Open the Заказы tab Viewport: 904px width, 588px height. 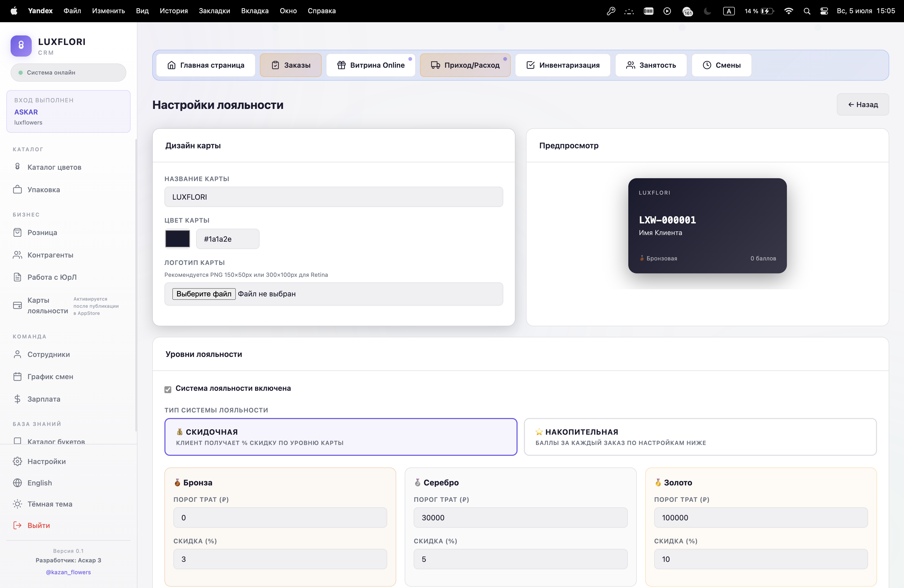click(290, 65)
